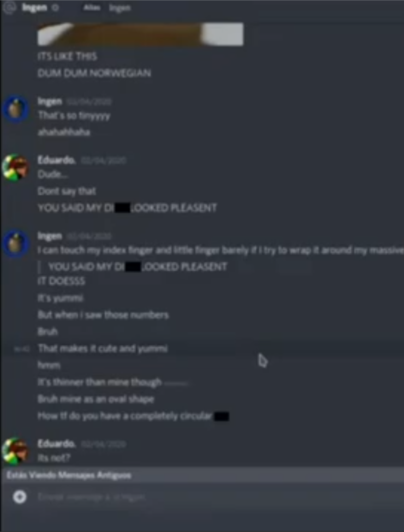Viewport: 404px width, 532px height.
Task: Click the quoted reply block in Ingen's message
Action: pos(134,267)
